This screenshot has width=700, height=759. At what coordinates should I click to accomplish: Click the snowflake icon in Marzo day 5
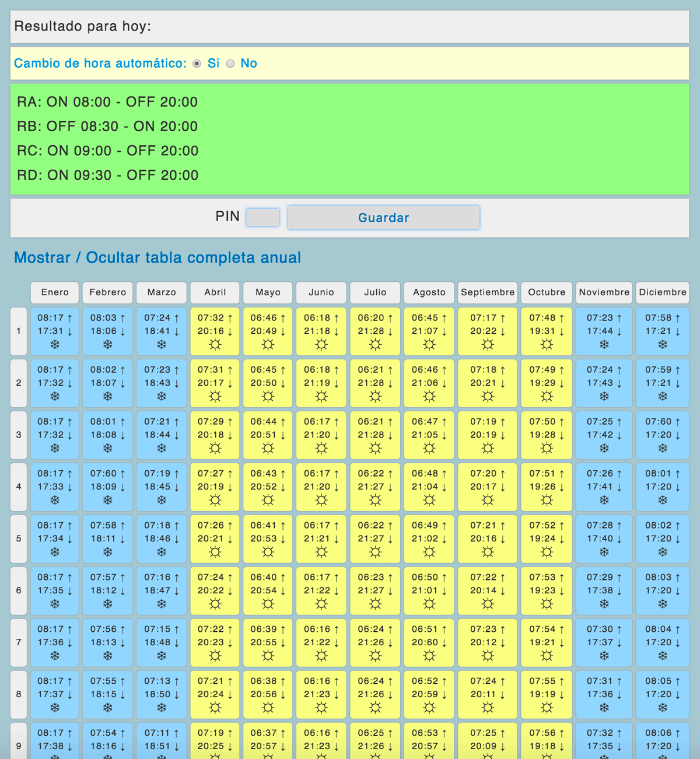162,552
